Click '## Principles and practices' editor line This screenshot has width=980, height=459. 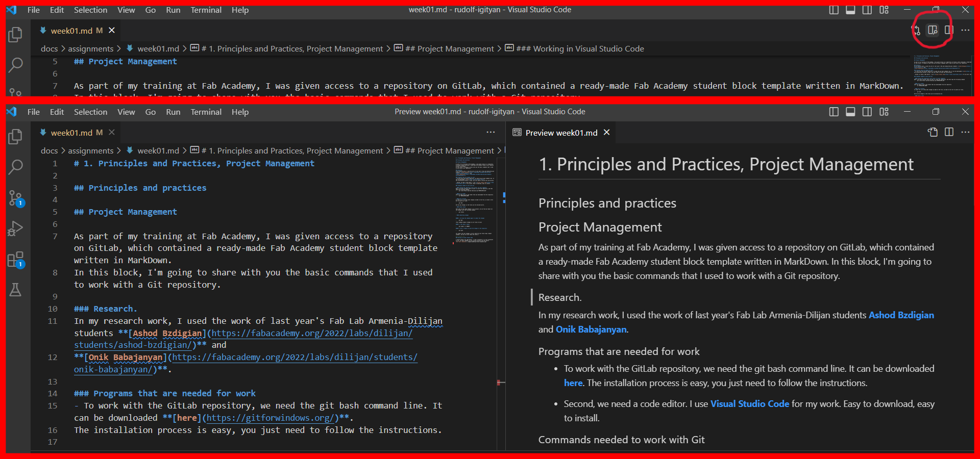140,188
